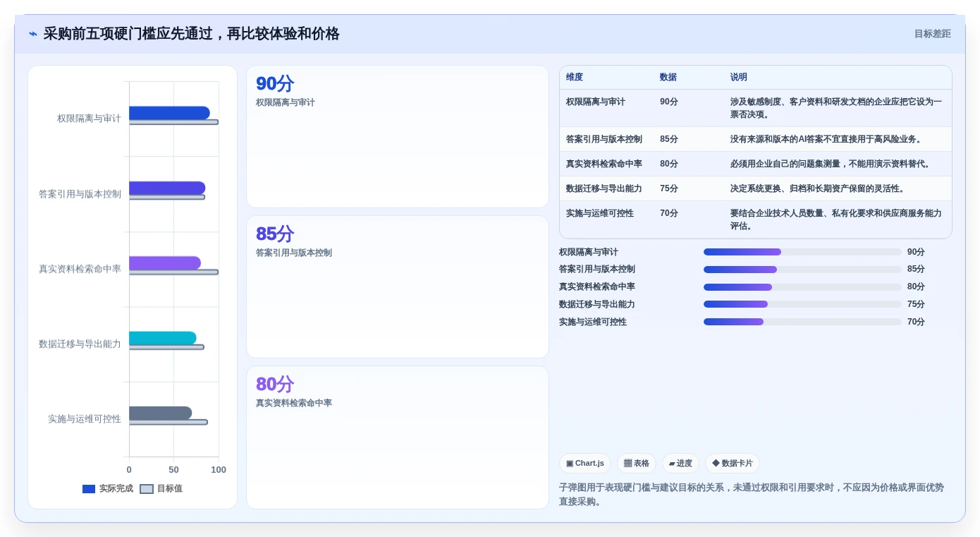Click table cell 真实资料检索命中率

click(x=604, y=164)
